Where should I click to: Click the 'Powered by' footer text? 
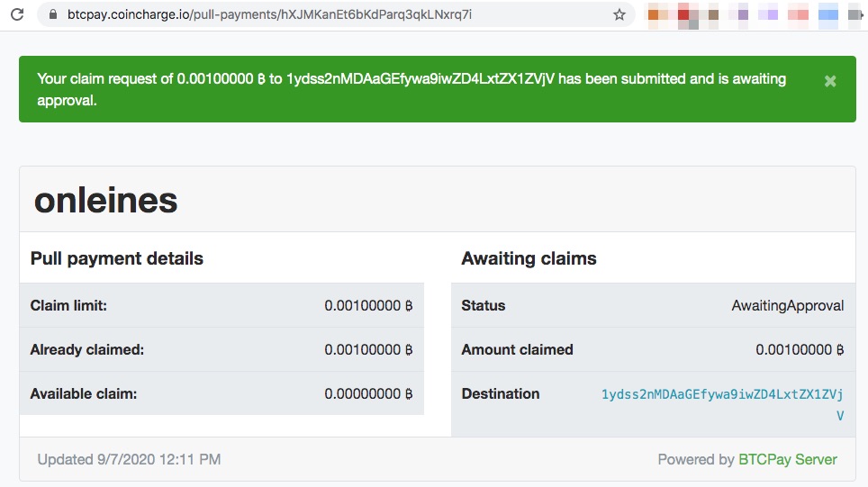pyautogui.click(x=696, y=459)
